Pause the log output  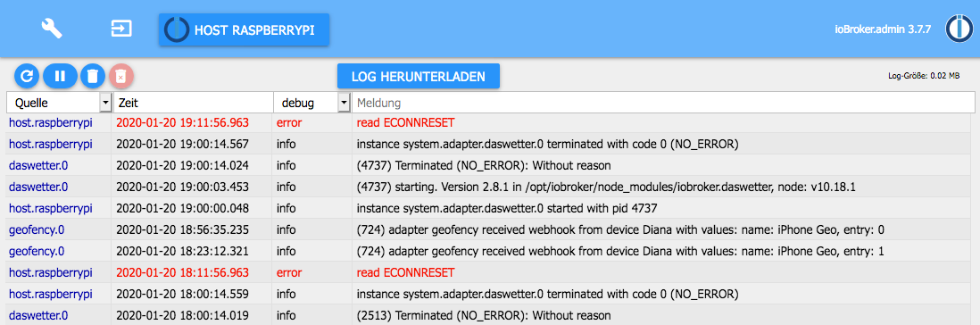click(x=60, y=76)
